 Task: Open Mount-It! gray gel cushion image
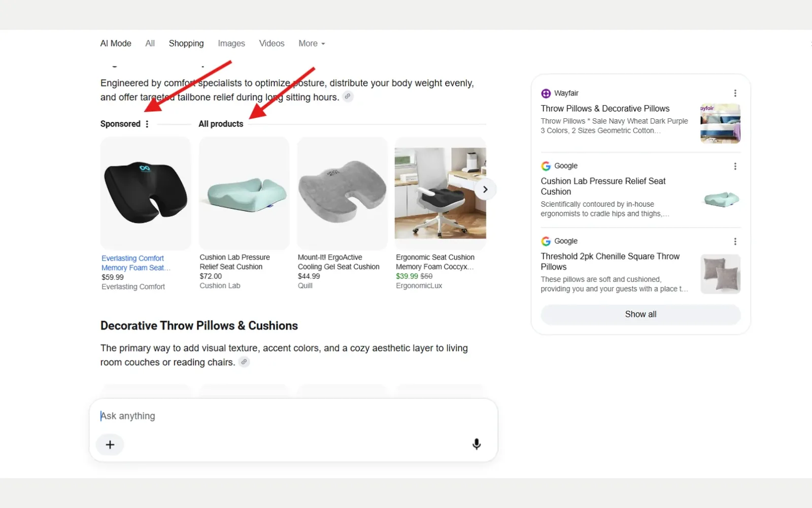(342, 193)
